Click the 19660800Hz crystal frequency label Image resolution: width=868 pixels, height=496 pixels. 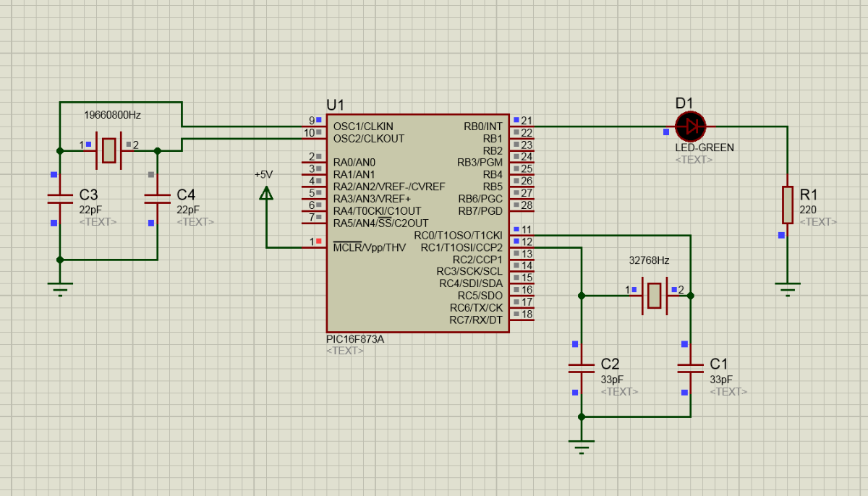coord(112,115)
